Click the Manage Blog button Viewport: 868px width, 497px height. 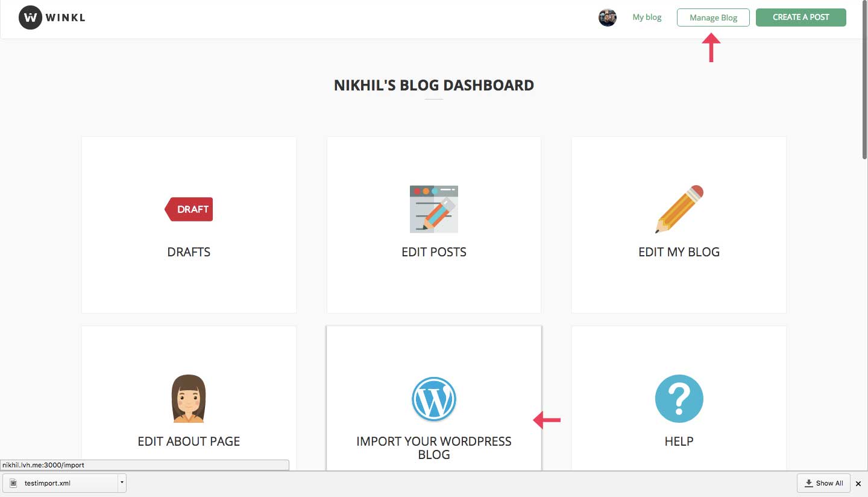[713, 17]
